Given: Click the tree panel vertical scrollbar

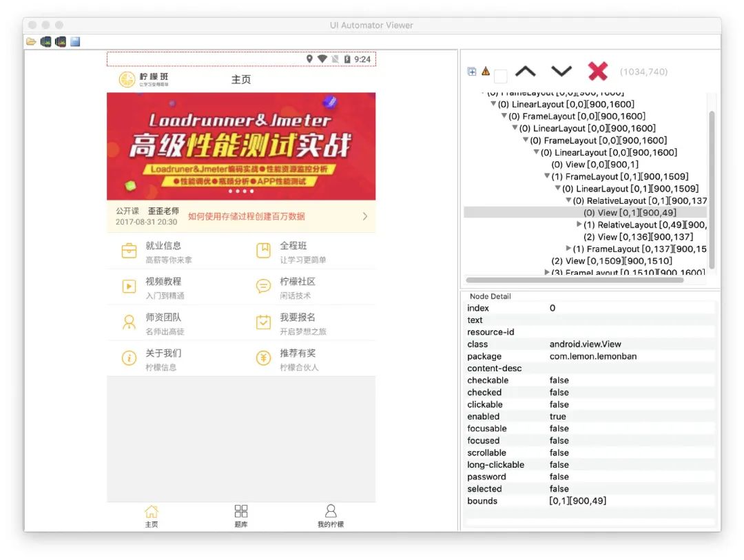Looking at the screenshot, I should (712, 190).
